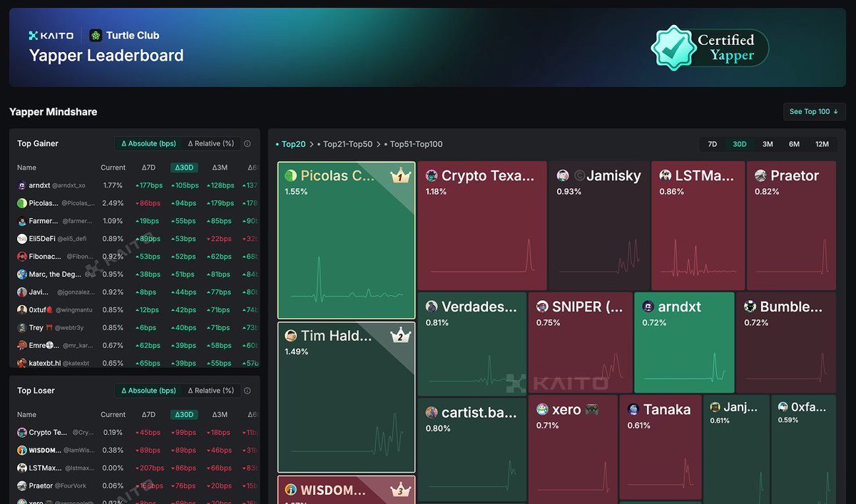
Task: Click Tanaka avatar in treemap
Action: (633, 409)
